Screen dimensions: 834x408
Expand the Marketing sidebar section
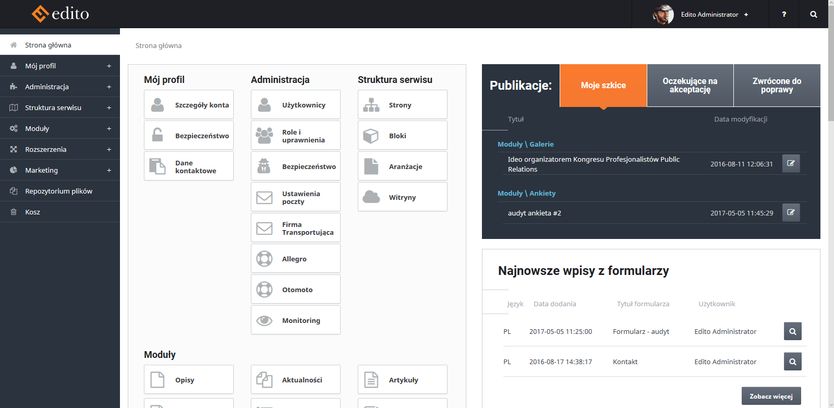pyautogui.click(x=60, y=170)
